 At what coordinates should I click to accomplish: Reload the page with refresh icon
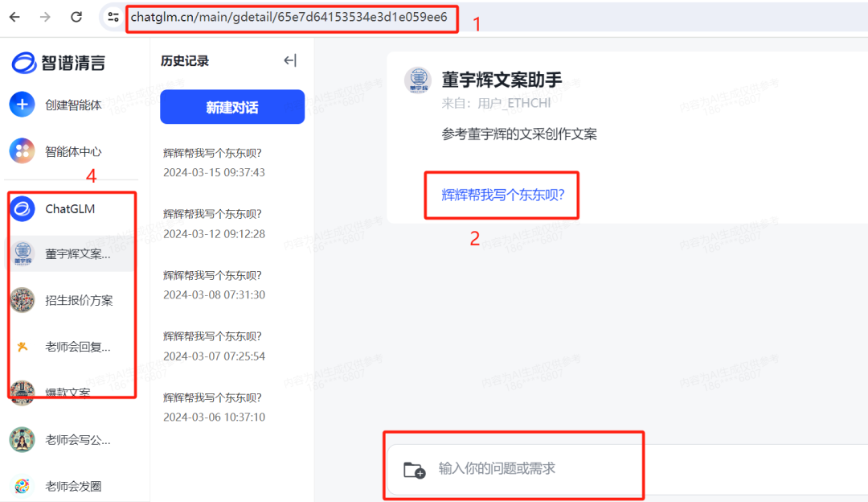click(x=76, y=17)
